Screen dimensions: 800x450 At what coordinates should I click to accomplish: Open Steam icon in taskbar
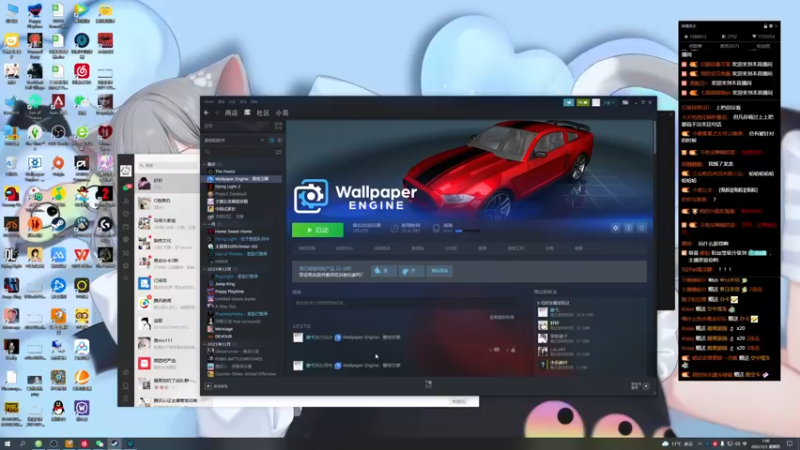click(115, 444)
